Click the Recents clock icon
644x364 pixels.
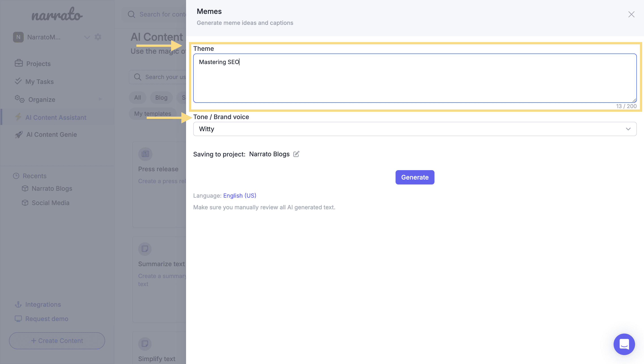pyautogui.click(x=16, y=176)
